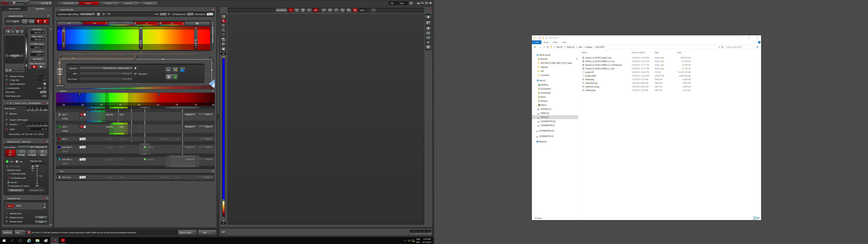Image resolution: width=868 pixels, height=244 pixels.
Task: Open the autofocus Timelapse icon
Action: pyautogui.click(x=32, y=153)
